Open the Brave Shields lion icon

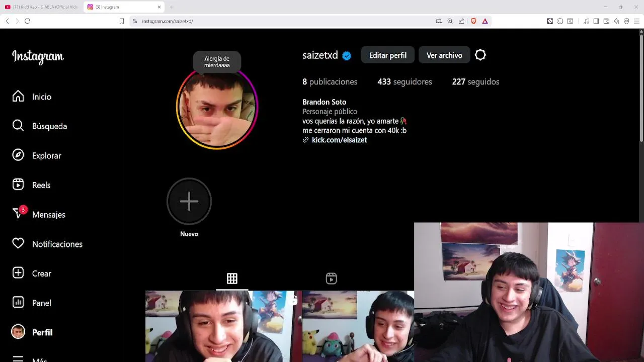point(473,21)
